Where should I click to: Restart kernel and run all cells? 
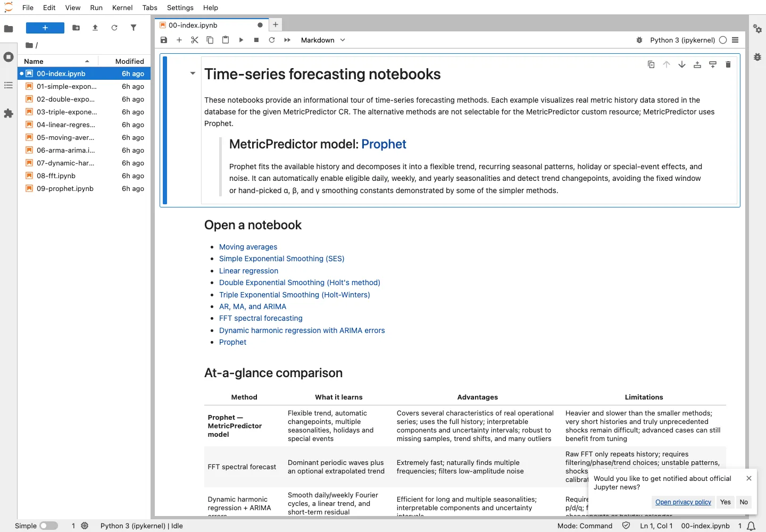pyautogui.click(x=287, y=40)
